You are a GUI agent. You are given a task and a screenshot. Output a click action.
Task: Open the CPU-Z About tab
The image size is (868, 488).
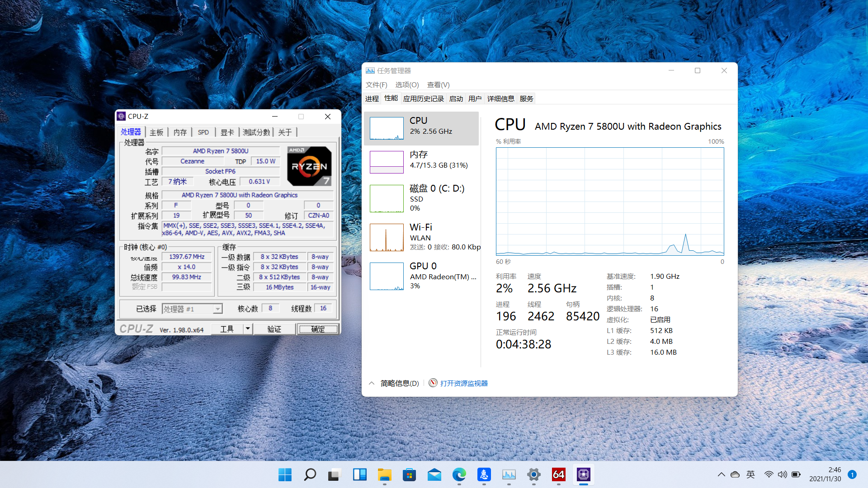[285, 132]
